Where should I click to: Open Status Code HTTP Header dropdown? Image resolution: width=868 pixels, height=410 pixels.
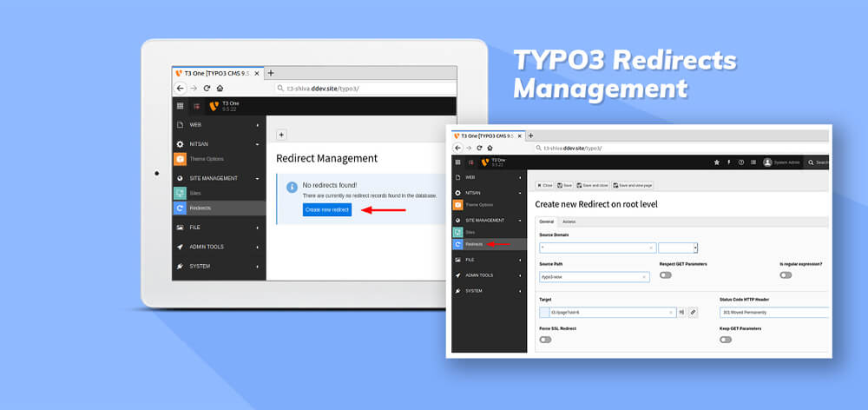[x=774, y=313]
